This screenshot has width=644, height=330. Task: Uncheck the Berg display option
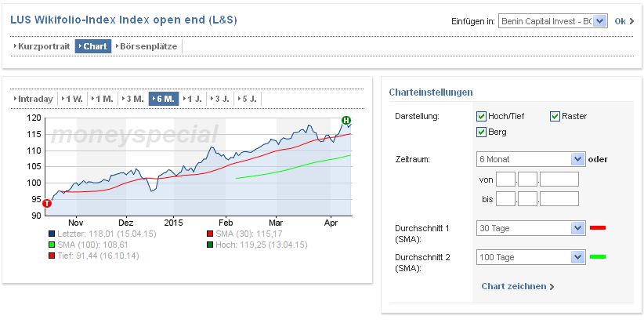click(x=482, y=132)
